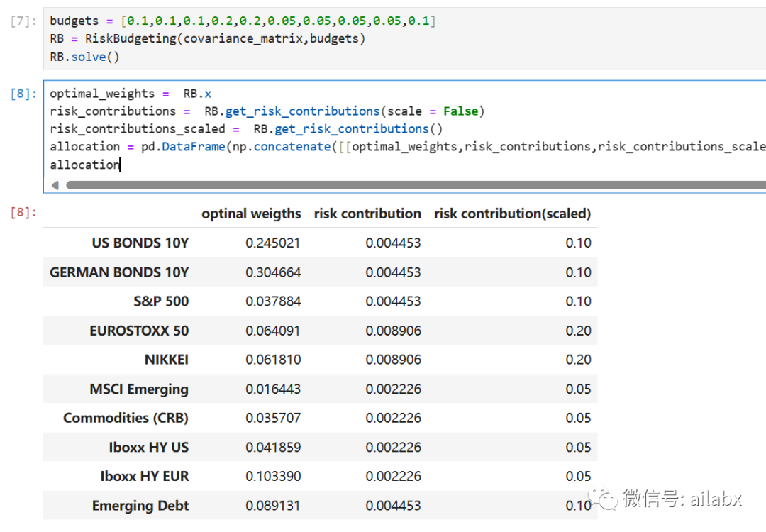Click the weight value 0.304664
The height and width of the screenshot is (532, 766).
(273, 272)
